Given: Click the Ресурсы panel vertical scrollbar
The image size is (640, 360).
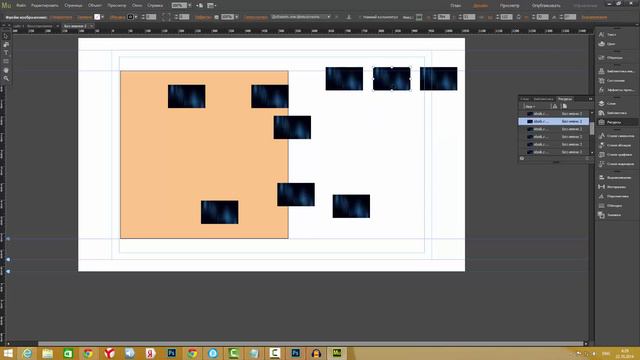Looking at the screenshot, I should click(x=592, y=129).
